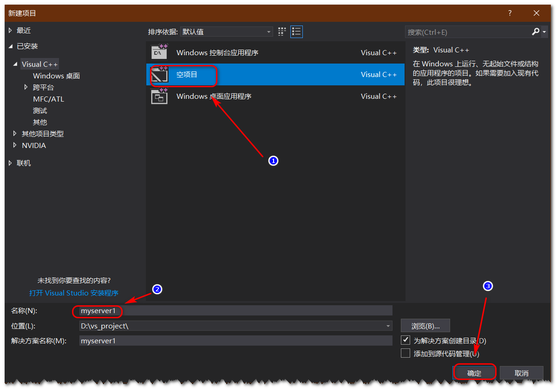Click the Windows console application icon
Viewport: 556px width, 392px height.
click(x=160, y=52)
